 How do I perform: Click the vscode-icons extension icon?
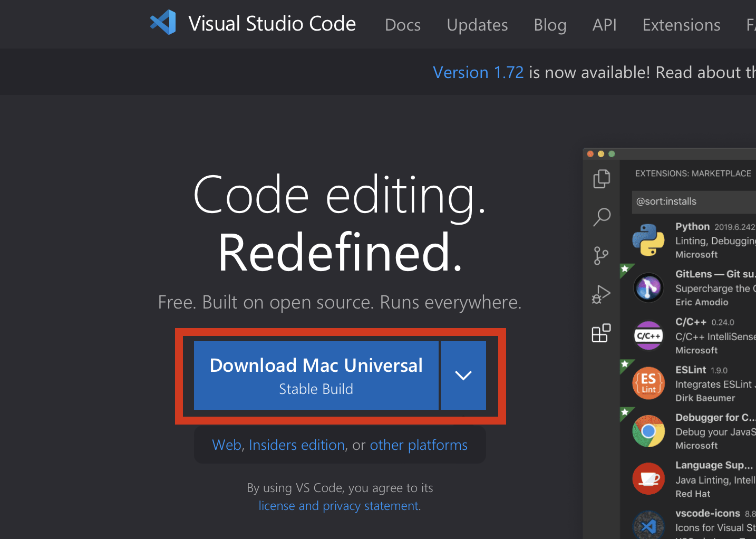pos(648,525)
